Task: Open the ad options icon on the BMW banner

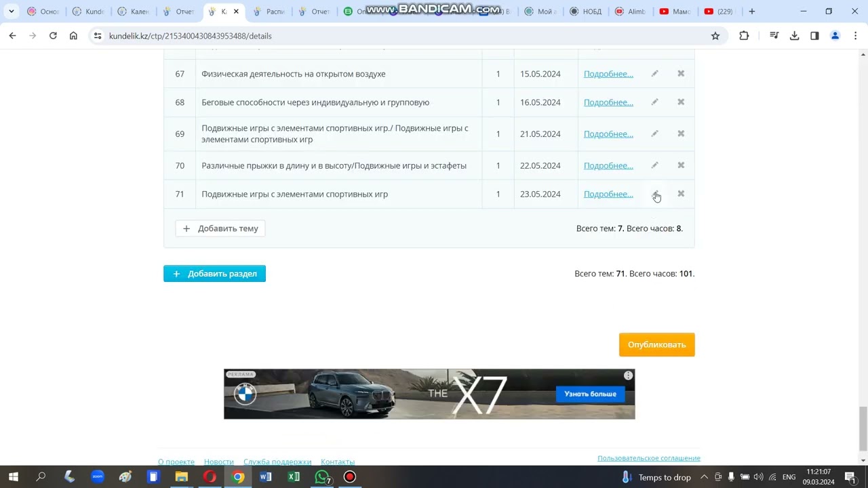Action: [629, 375]
